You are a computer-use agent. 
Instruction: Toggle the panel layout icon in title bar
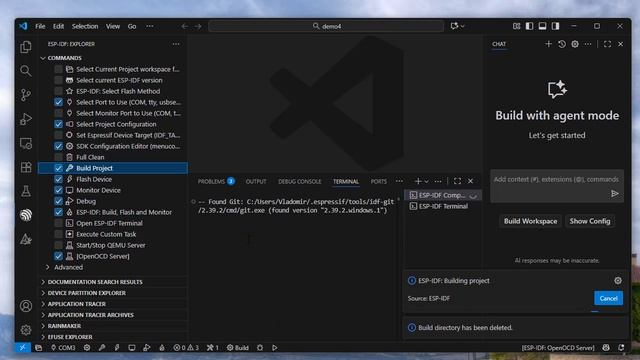[x=542, y=26]
